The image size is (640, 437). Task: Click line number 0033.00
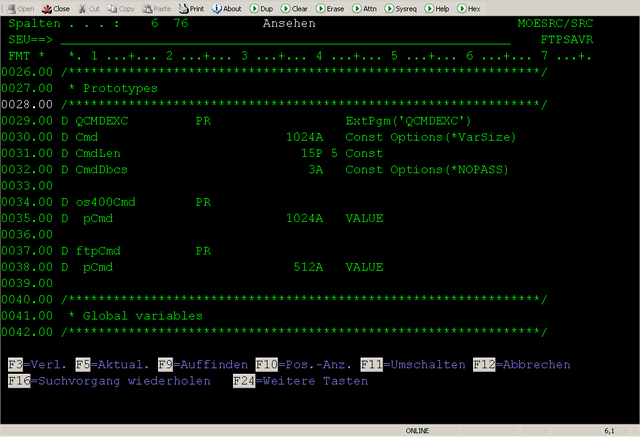pyautogui.click(x=27, y=186)
